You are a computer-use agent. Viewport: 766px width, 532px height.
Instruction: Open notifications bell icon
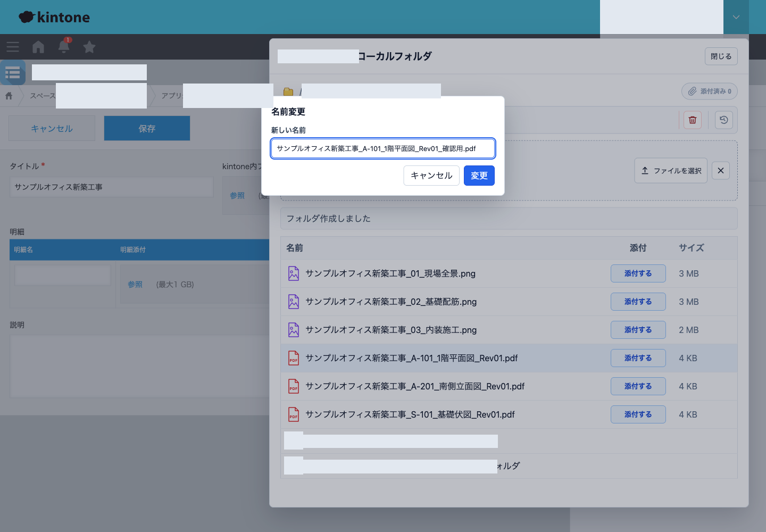[x=64, y=46]
